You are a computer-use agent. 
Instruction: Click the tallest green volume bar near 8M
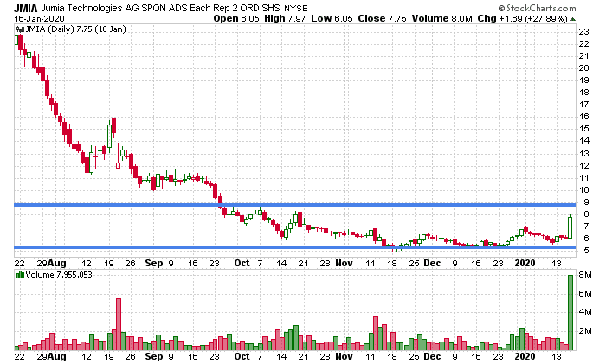point(570,313)
